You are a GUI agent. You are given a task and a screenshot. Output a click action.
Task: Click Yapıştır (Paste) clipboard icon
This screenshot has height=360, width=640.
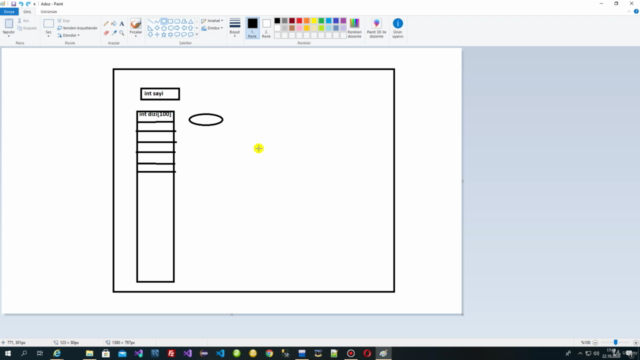tap(9, 24)
